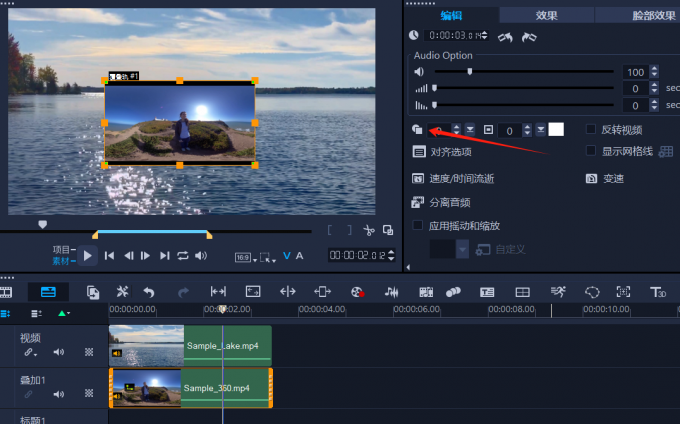Click 分离音频 to split audio

[x=441, y=202]
